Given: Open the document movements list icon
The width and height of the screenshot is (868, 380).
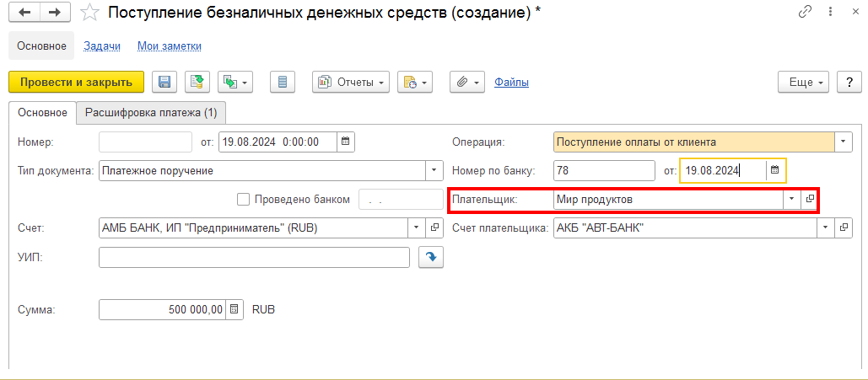Looking at the screenshot, I should (x=282, y=82).
